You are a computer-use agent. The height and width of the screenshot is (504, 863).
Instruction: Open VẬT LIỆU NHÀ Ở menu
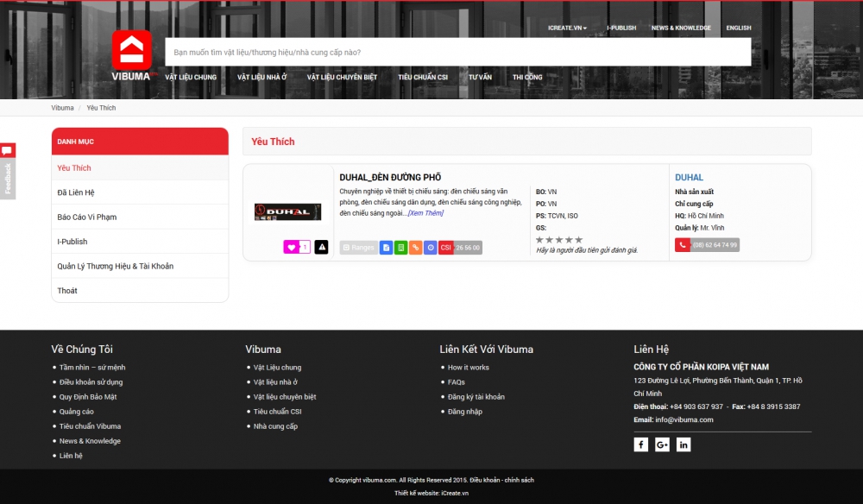262,78
